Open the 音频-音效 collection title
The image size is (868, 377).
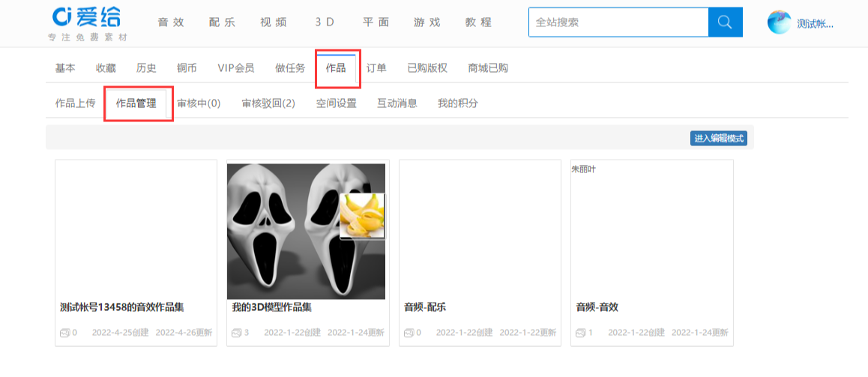click(597, 307)
